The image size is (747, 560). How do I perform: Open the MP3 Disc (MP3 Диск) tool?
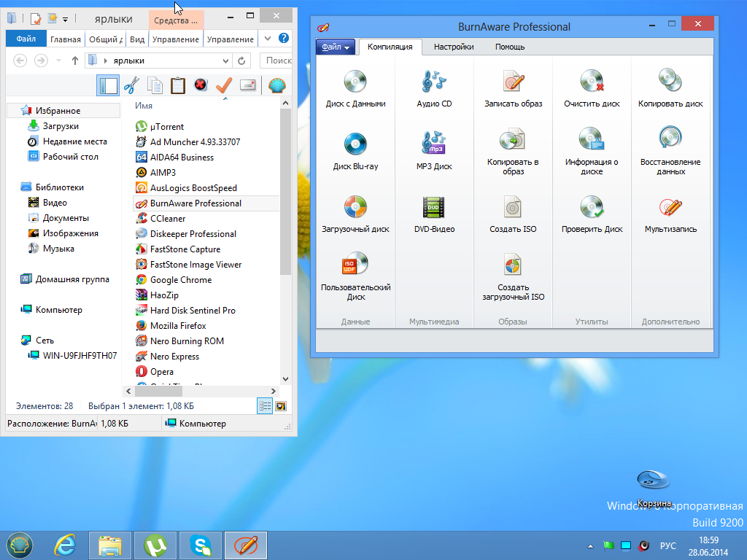click(x=434, y=152)
